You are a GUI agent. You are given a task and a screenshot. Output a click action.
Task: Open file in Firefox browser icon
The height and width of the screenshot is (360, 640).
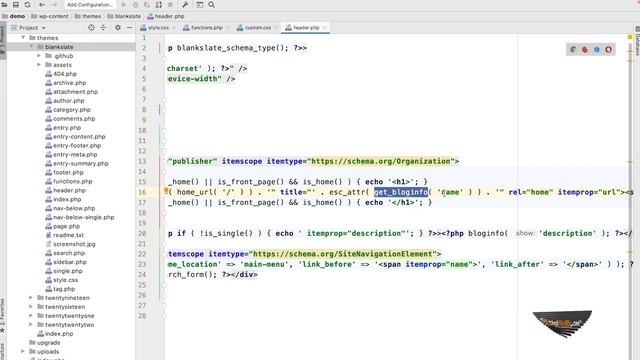585,49
